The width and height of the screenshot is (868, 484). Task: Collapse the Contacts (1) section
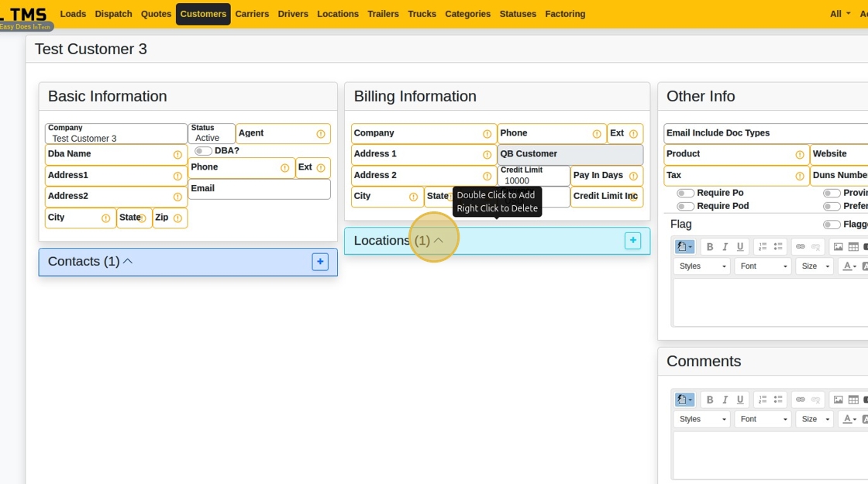coord(128,262)
